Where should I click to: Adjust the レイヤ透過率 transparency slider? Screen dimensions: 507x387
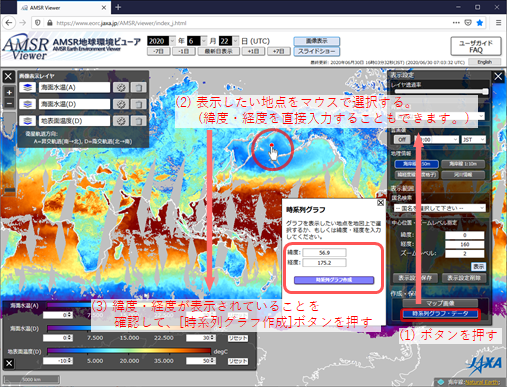[x=441, y=91]
